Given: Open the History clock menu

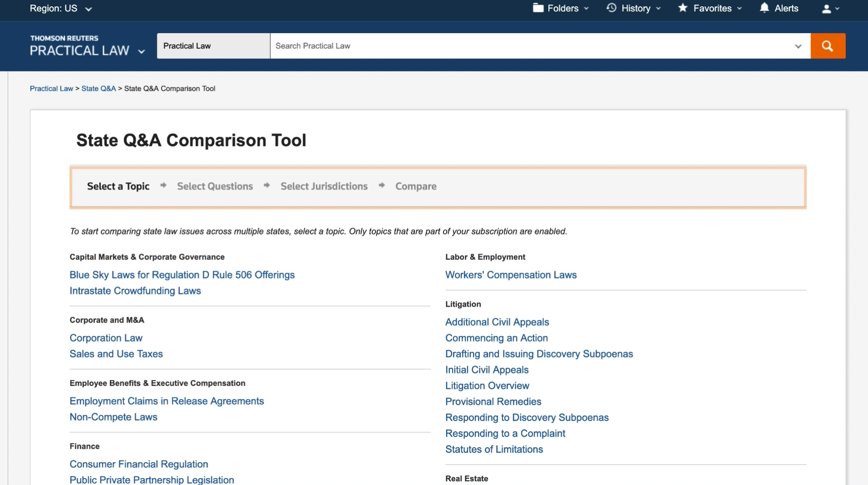Looking at the screenshot, I should (634, 8).
